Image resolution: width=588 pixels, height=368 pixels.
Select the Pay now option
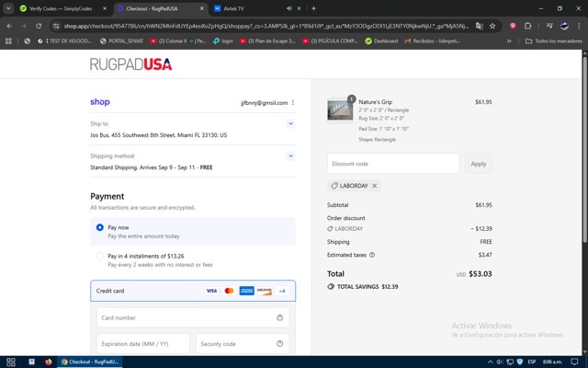coord(193,231)
